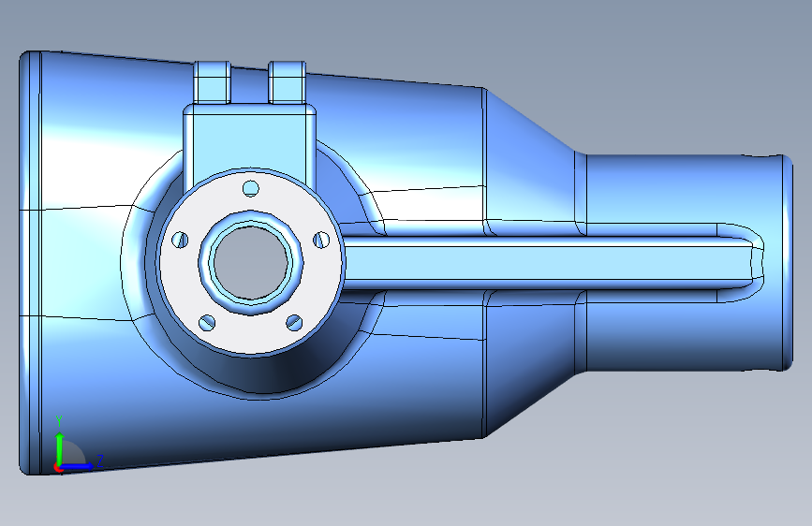Click the green Y axis arrow of the triad
Screen dimensions: 812x526
(x=60, y=447)
